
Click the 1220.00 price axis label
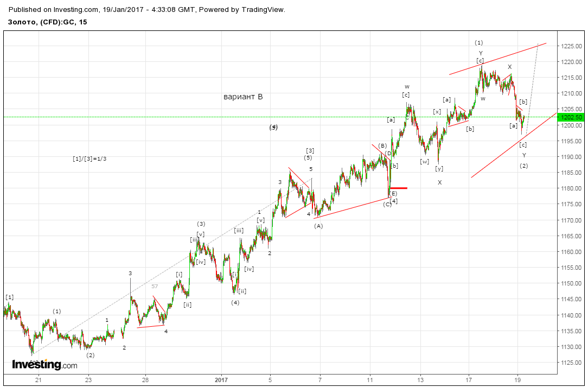click(572, 62)
